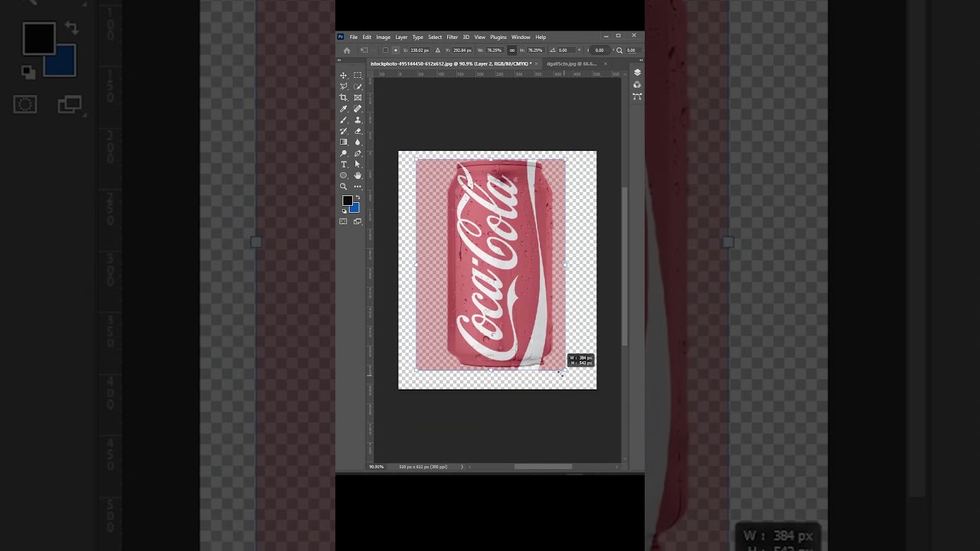Image resolution: width=980 pixels, height=551 pixels.
Task: Open the Type menu
Action: (x=418, y=37)
